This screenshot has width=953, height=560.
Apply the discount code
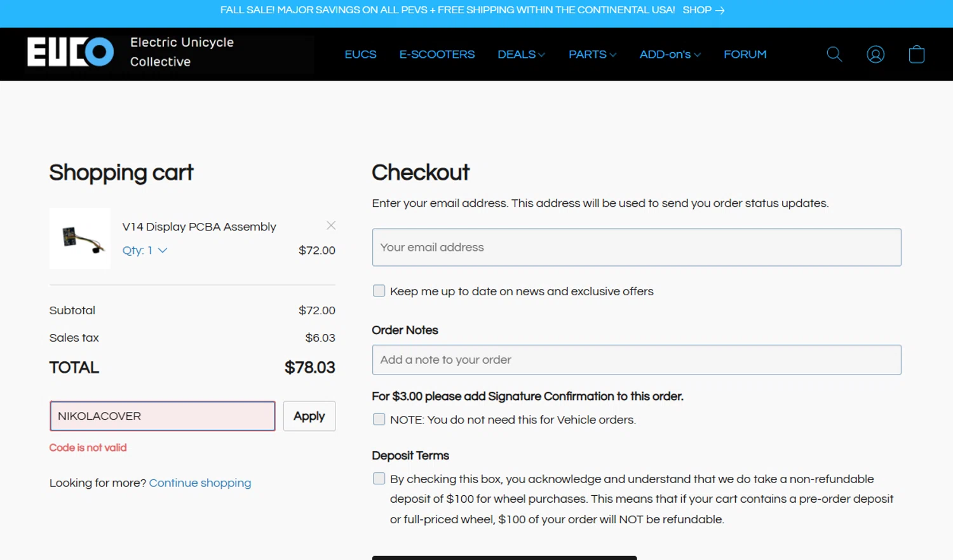point(309,416)
